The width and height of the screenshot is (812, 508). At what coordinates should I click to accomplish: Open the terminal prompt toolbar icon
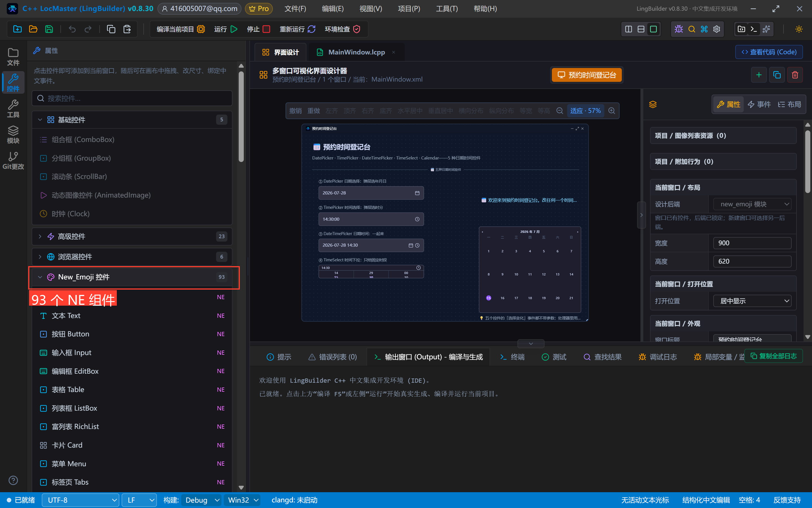click(754, 29)
